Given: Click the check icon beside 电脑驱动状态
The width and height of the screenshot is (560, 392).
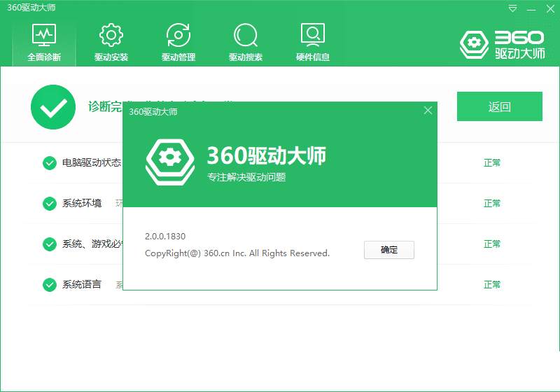Looking at the screenshot, I should pos(50,163).
